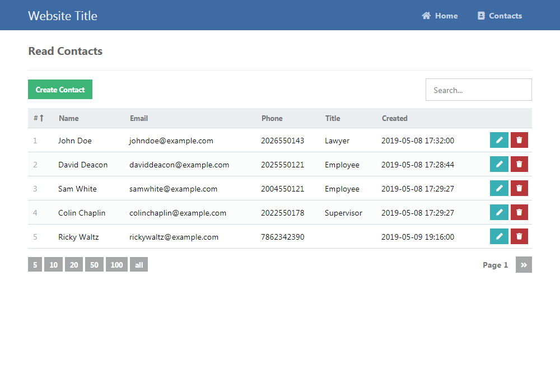This screenshot has height=392, width=560.
Task: Click created date '2019-05-08 17:28:44'
Action: (x=418, y=165)
